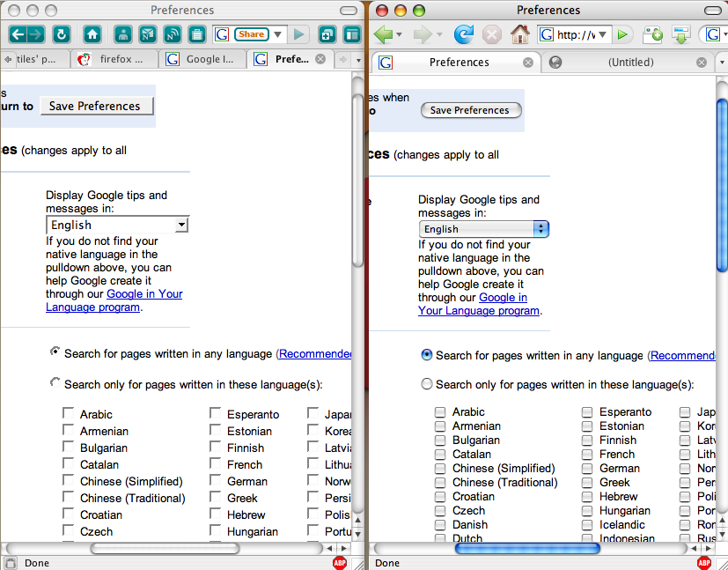Click the teal news feed icon
This screenshot has width=728, height=570.
tap(173, 34)
